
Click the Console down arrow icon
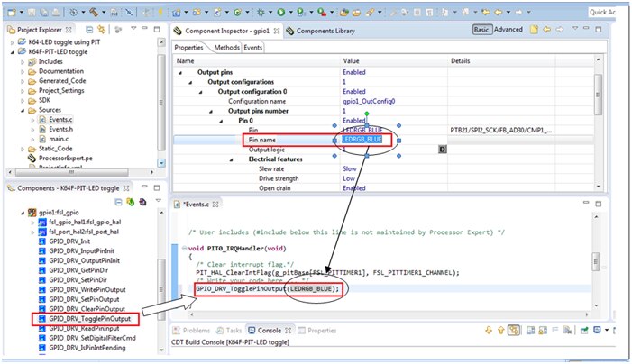pyautogui.click(x=489, y=331)
